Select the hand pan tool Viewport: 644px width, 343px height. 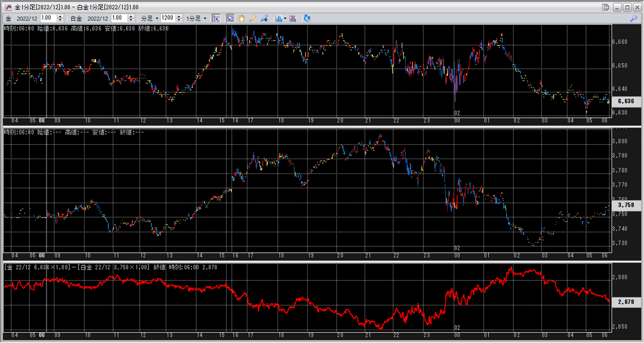tap(241, 18)
